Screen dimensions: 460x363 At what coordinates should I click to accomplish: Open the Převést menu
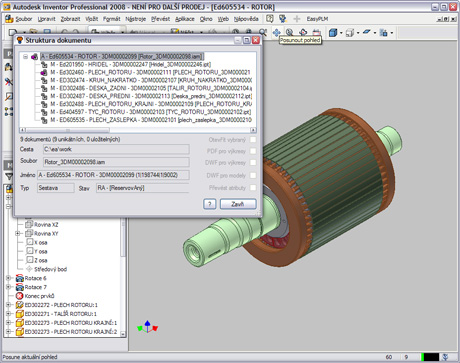pyautogui.click(x=160, y=19)
